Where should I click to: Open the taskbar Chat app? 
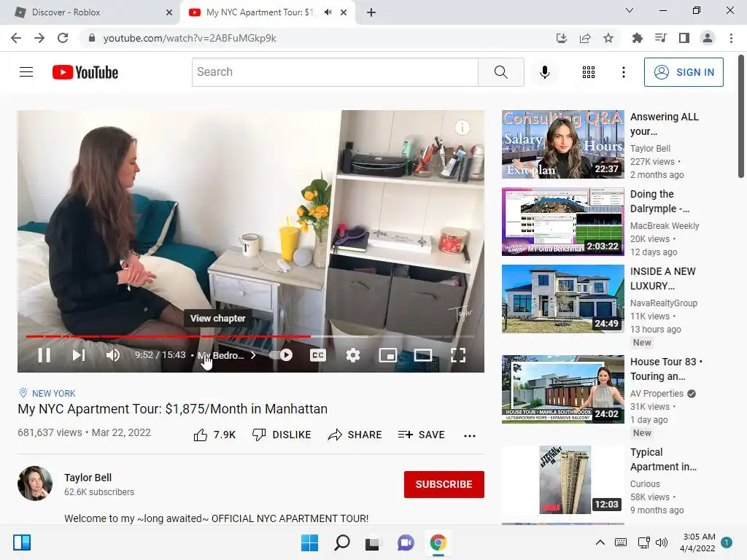[406, 542]
